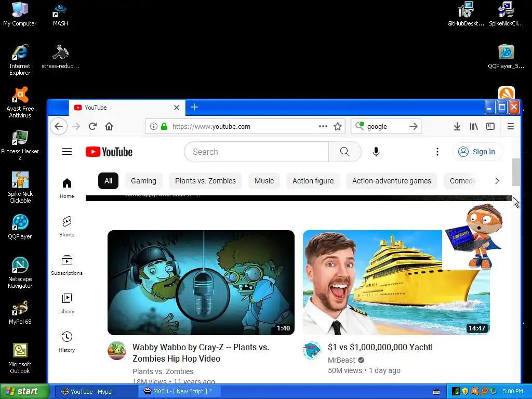
Task: Select the Process Hacker 2 icon
Action: [20, 145]
